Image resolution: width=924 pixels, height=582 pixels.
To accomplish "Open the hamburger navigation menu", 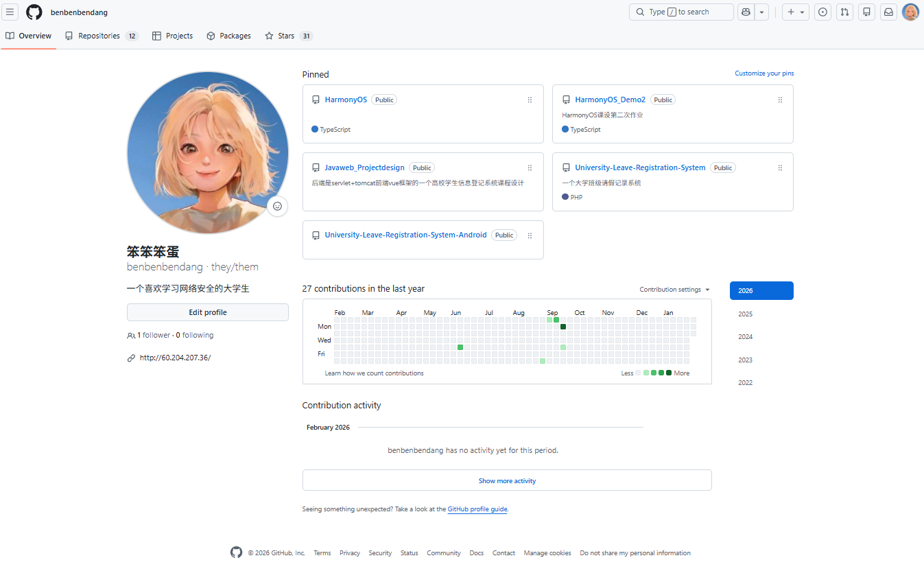I will click(x=10, y=12).
